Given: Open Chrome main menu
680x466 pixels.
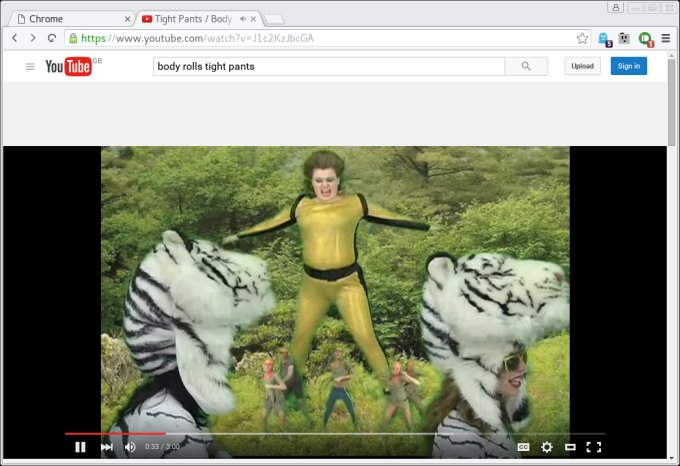Looking at the screenshot, I should point(666,38).
